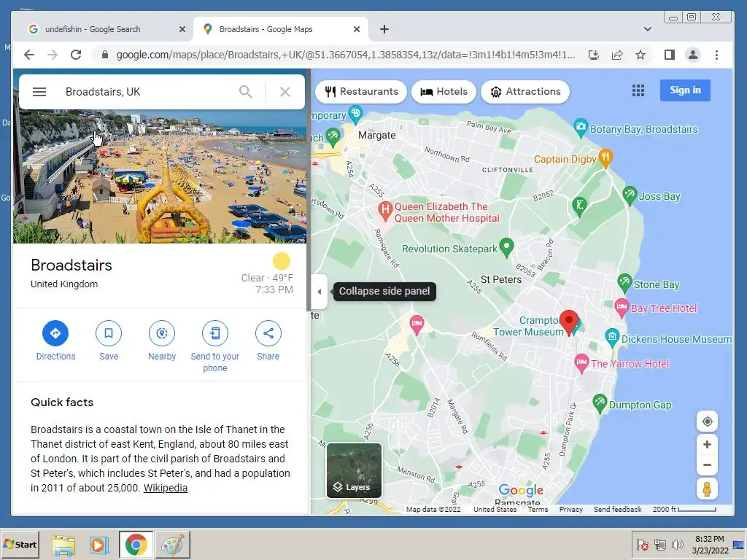The width and height of the screenshot is (747, 560).
Task: Filter by Hotels chip
Action: [444, 91]
